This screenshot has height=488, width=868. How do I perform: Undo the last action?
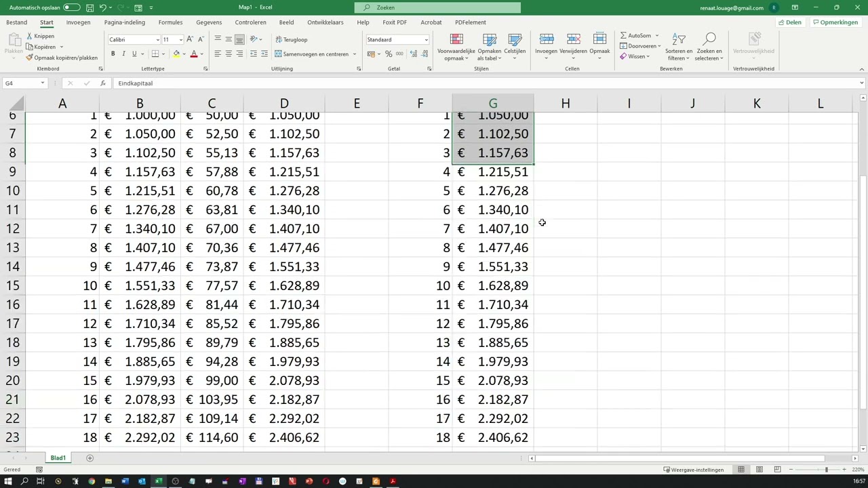tap(103, 7)
